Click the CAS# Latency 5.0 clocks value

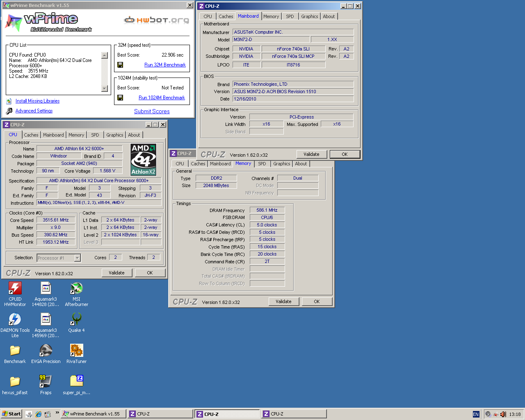(x=267, y=225)
